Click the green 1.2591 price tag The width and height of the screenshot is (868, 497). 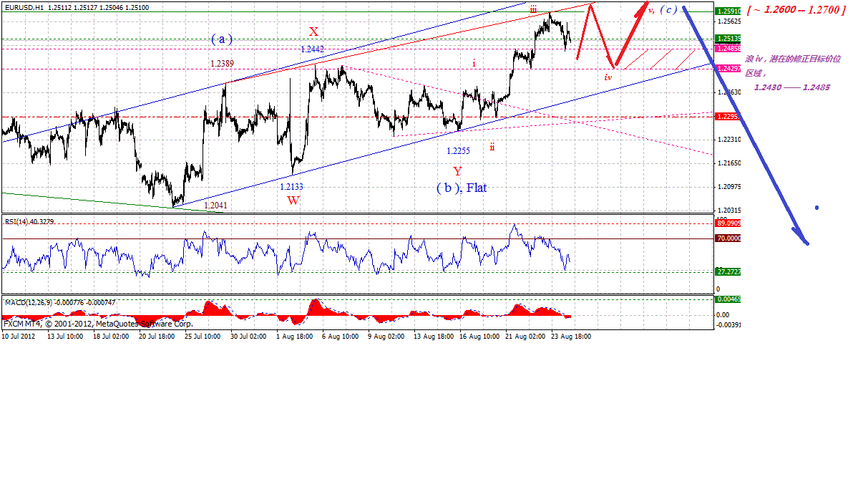(728, 11)
